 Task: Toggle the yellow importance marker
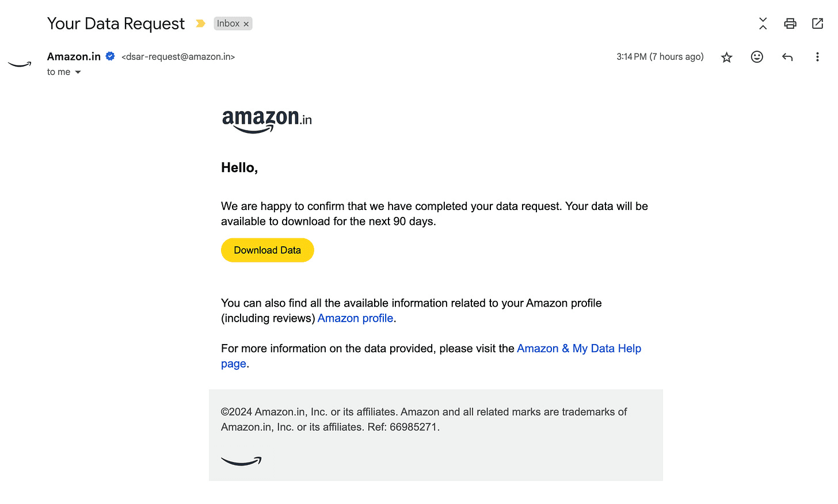(x=200, y=24)
